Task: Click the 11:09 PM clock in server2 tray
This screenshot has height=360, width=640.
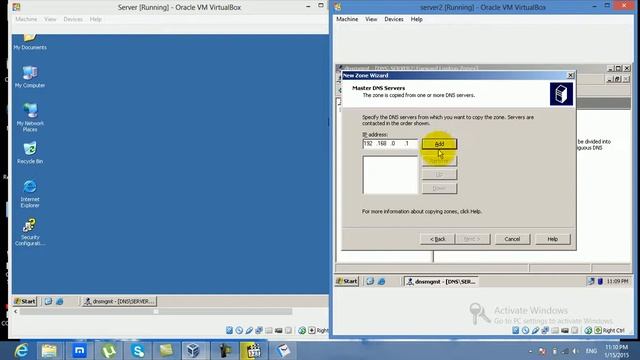Action: click(x=617, y=281)
